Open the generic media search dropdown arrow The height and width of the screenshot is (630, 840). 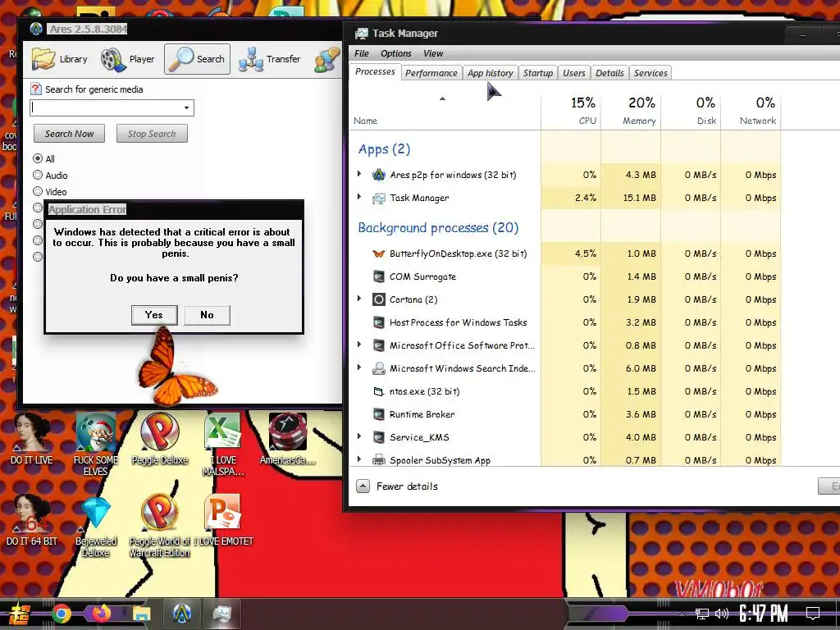pos(186,107)
